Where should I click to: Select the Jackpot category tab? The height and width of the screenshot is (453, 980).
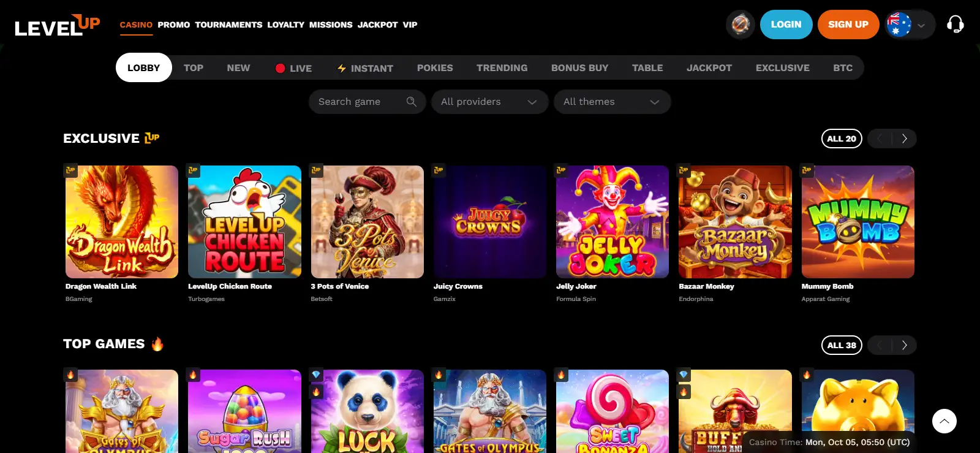tap(709, 68)
